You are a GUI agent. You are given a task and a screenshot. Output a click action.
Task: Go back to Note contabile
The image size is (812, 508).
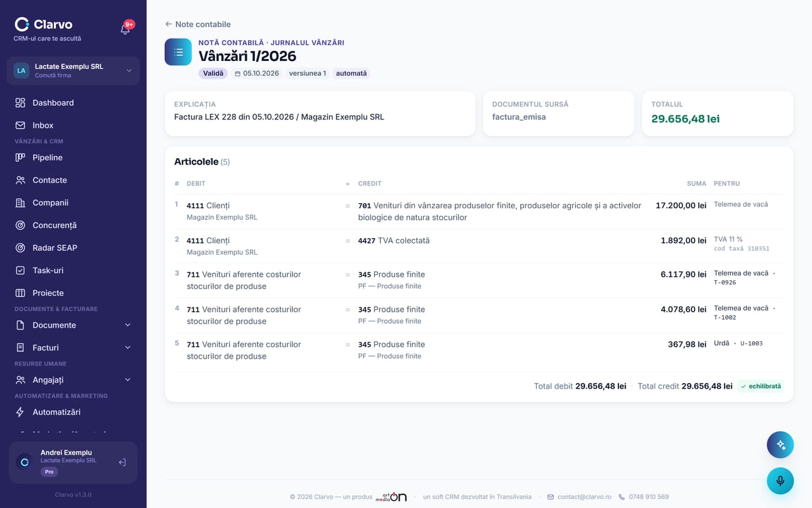[198, 24]
